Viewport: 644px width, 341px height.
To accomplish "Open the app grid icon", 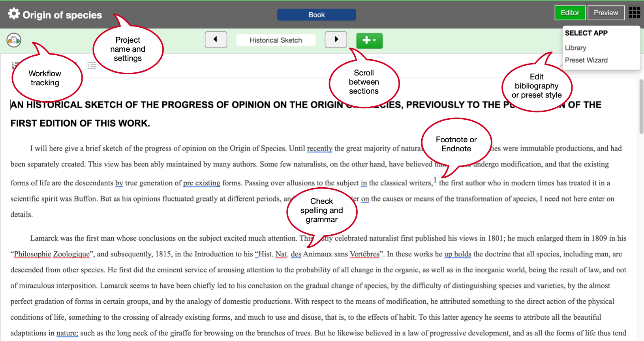I will point(634,13).
